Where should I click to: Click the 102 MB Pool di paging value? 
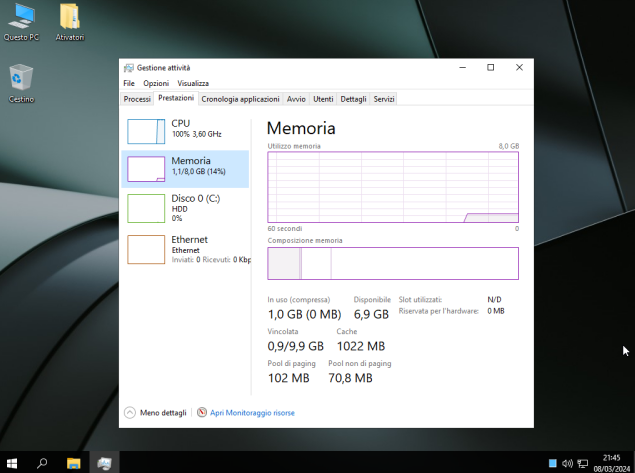coord(288,378)
